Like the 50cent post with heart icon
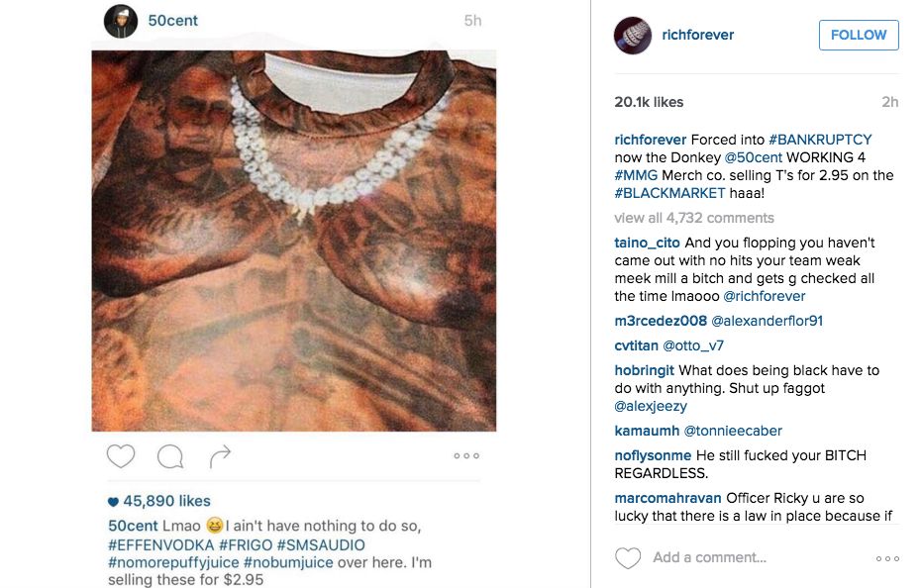The width and height of the screenshot is (921, 588). [121, 455]
